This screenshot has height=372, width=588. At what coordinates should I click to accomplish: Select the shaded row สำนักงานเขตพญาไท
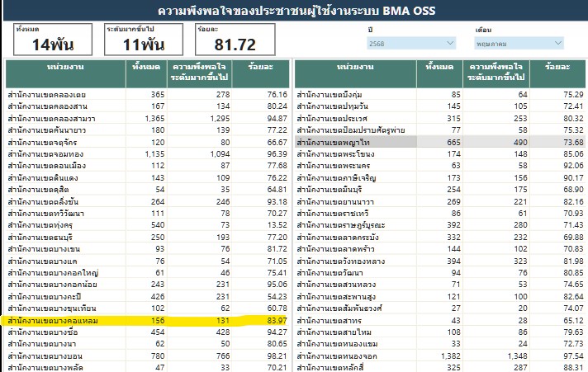pyautogui.click(x=440, y=143)
